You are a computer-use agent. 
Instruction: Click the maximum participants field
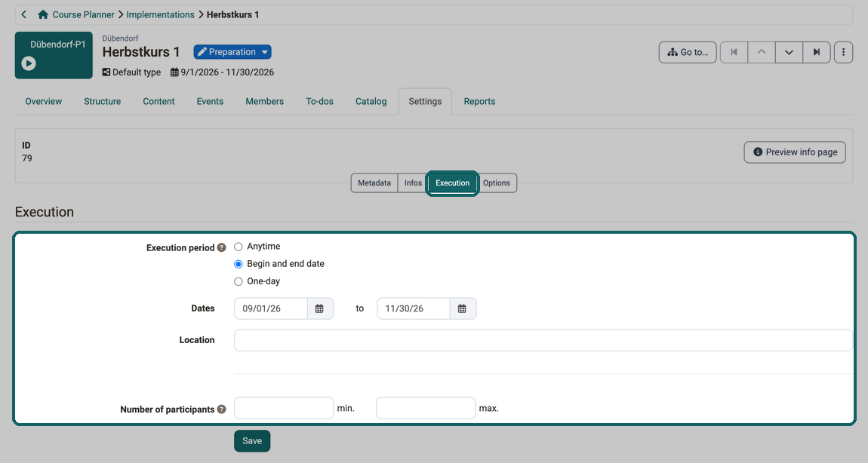[426, 408]
